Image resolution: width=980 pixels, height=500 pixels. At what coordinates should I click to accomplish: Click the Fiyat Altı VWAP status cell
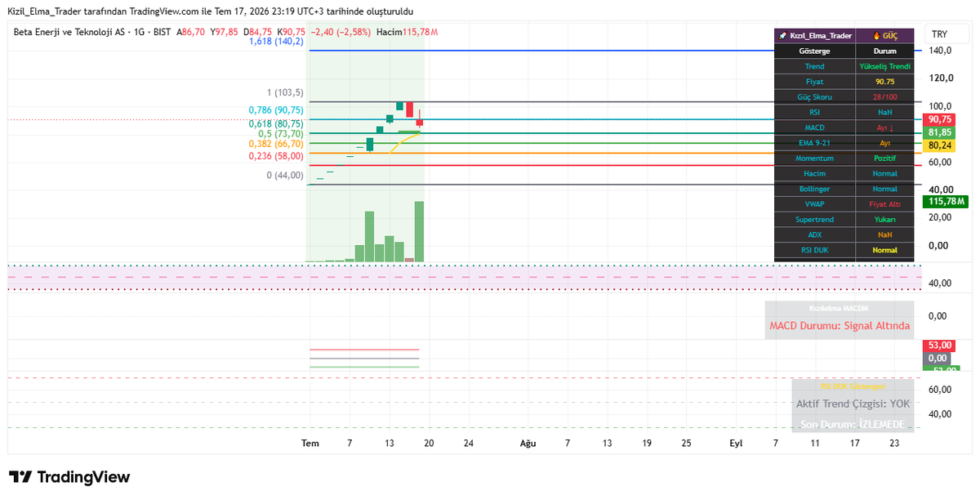tap(885, 204)
